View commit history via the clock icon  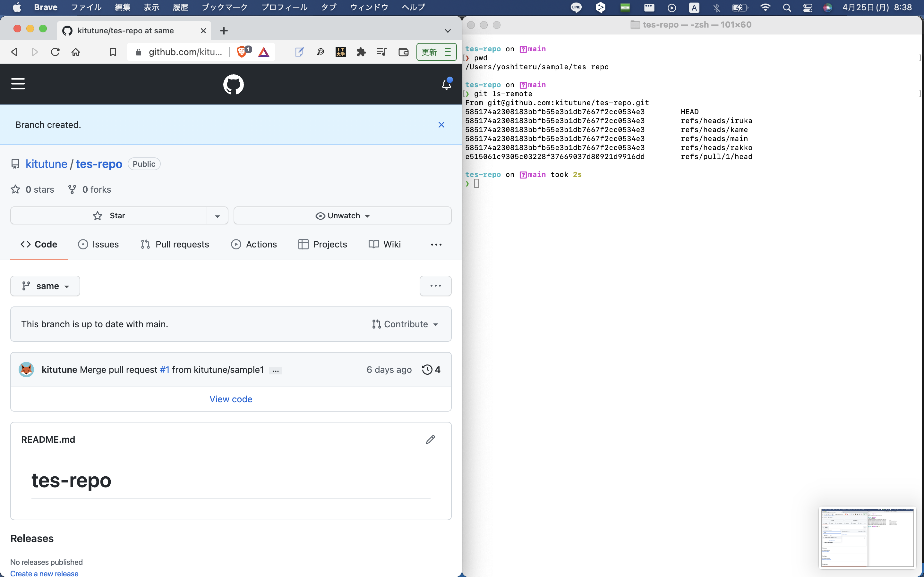[427, 369]
